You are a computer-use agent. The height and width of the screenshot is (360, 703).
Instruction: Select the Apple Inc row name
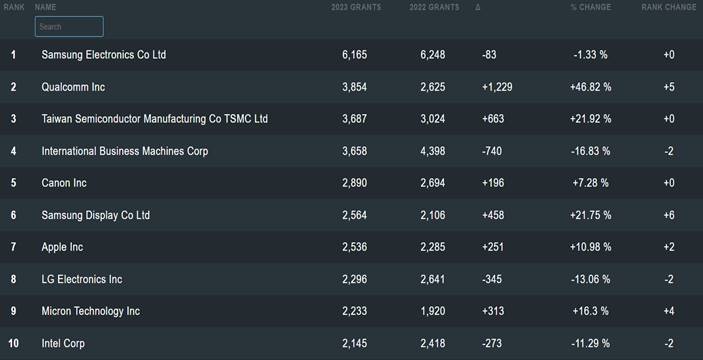click(62, 247)
